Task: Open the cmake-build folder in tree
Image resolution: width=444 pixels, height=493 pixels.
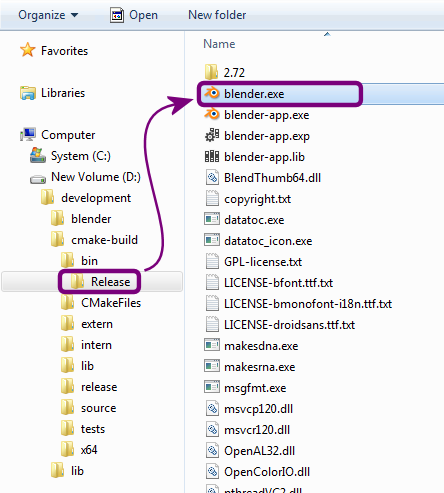Action: (x=94, y=240)
